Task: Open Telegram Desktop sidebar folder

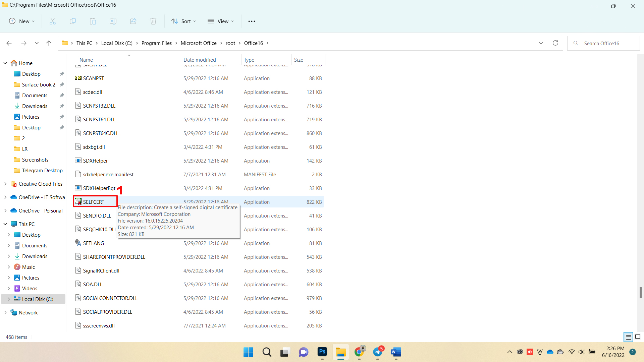Action: (x=42, y=170)
